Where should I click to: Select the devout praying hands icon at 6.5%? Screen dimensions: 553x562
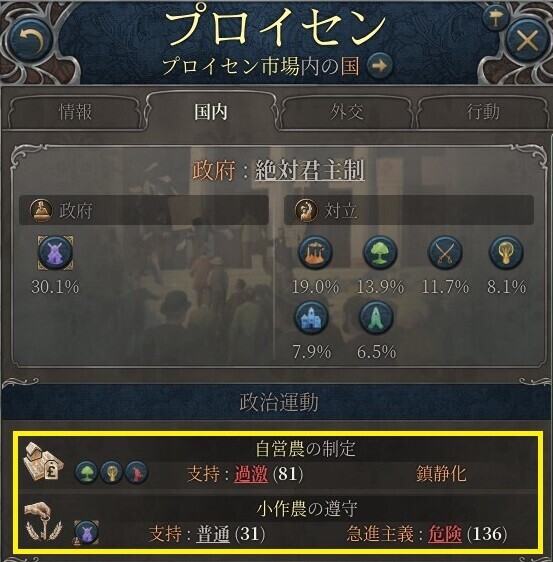pos(376,318)
